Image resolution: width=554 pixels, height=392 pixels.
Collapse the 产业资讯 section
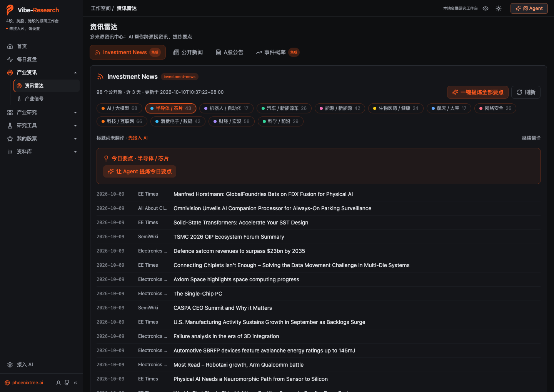(75, 73)
